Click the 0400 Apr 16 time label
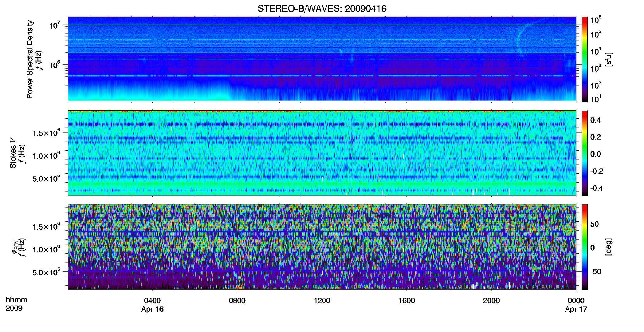Screen dimensions: 644x332 152,305
